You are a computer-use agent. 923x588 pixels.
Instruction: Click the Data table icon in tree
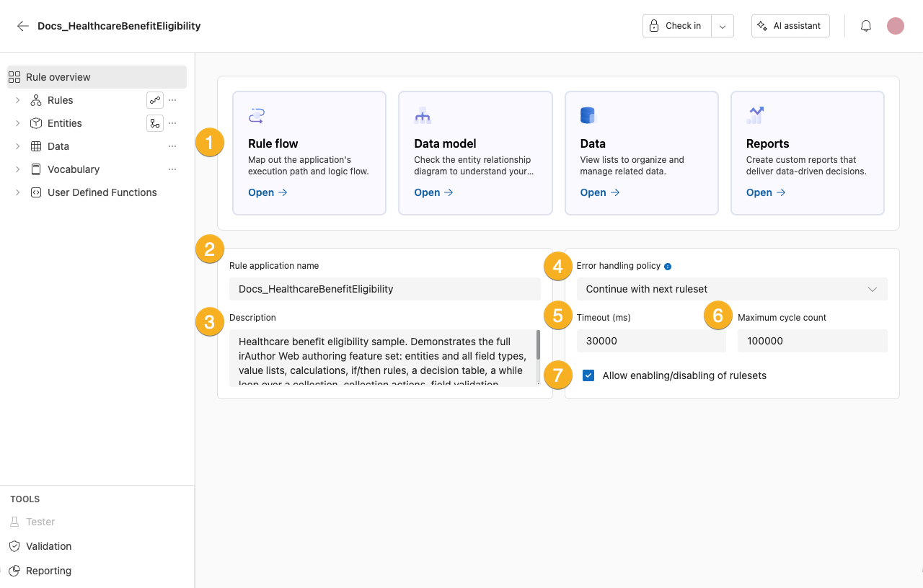tap(36, 146)
